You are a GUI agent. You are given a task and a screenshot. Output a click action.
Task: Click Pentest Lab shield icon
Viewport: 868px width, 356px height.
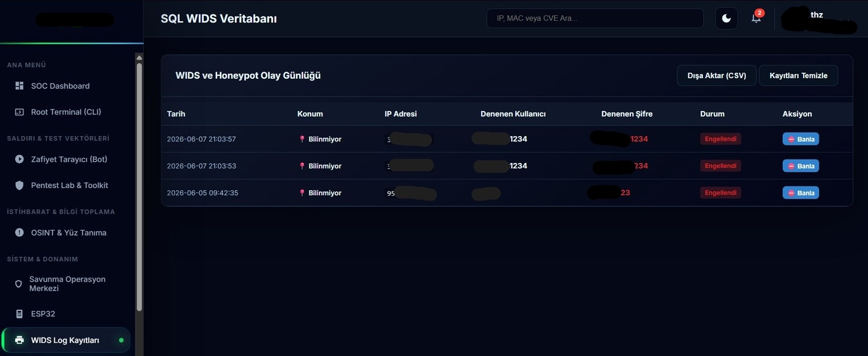pyautogui.click(x=19, y=185)
